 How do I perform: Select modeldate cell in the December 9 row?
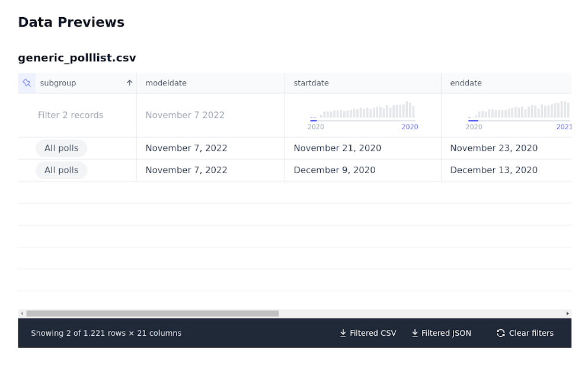tap(210, 170)
